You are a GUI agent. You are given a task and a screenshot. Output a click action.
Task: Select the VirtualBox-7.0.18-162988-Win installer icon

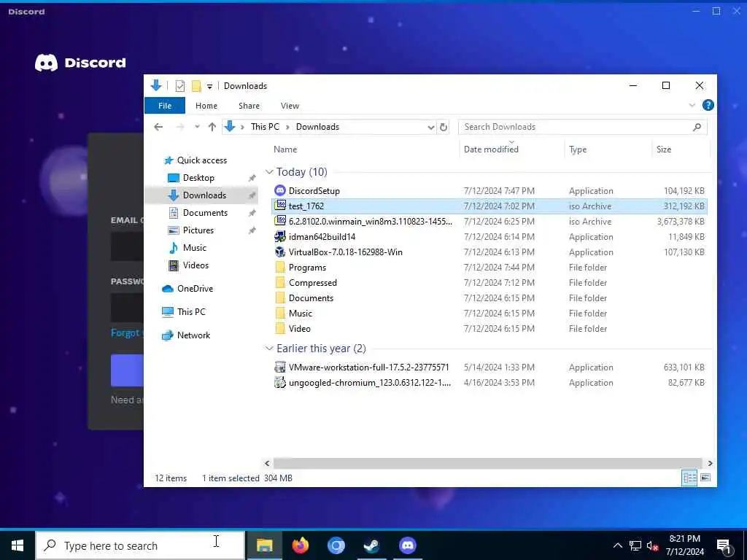point(280,252)
